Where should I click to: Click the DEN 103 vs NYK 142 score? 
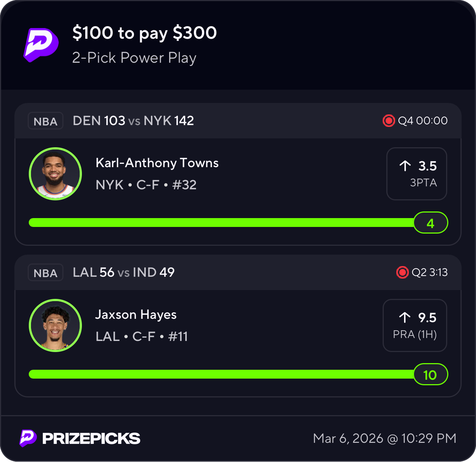133,121
